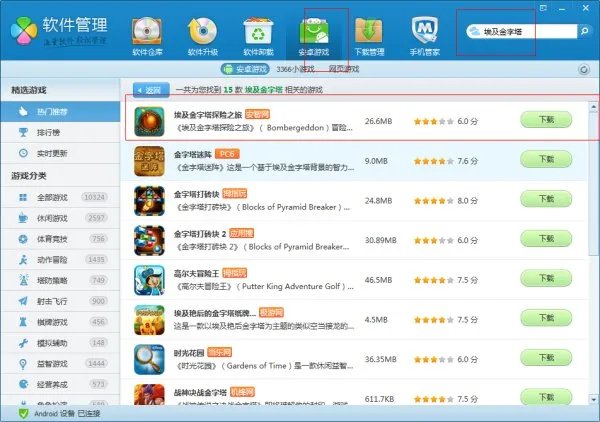Download 金字塔打砖块 (24.8MB) with 下载 button
Image resolution: width=600 pixels, height=422 pixels.
click(546, 199)
